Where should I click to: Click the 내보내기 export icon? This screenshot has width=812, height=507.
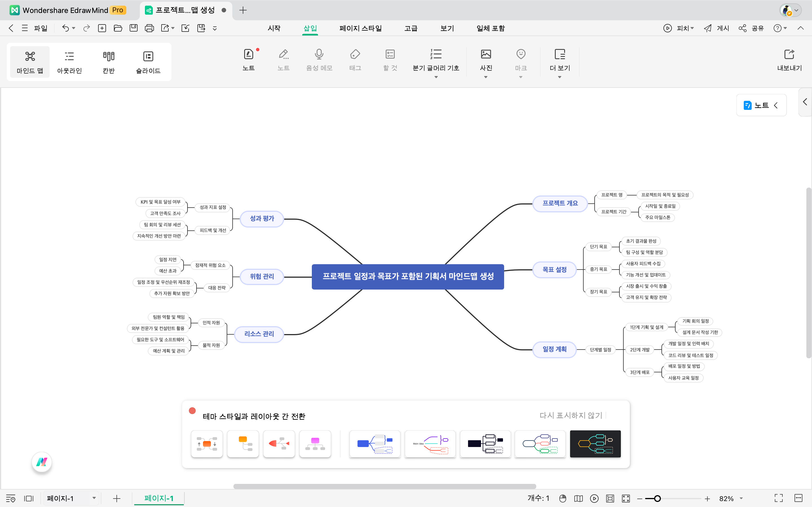point(789,54)
